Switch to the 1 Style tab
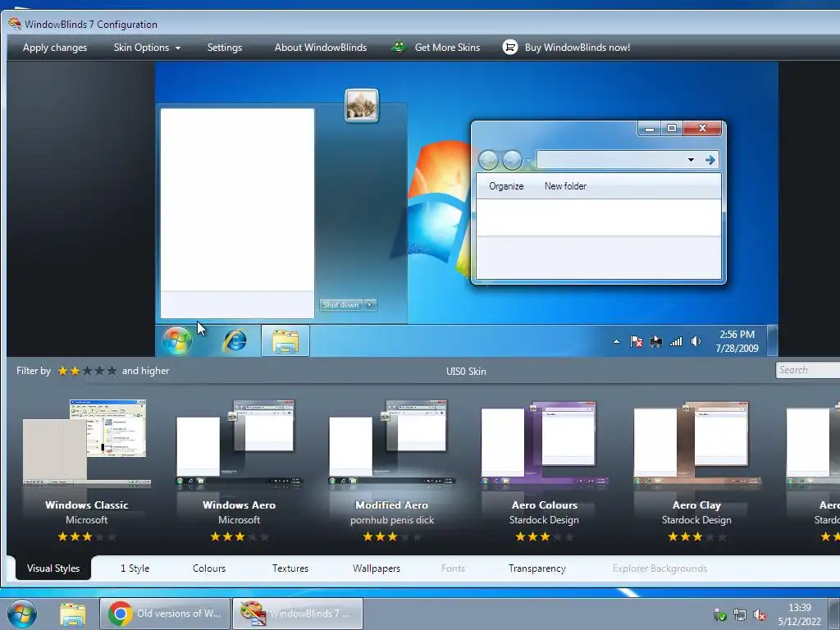840x630 pixels. tap(135, 568)
